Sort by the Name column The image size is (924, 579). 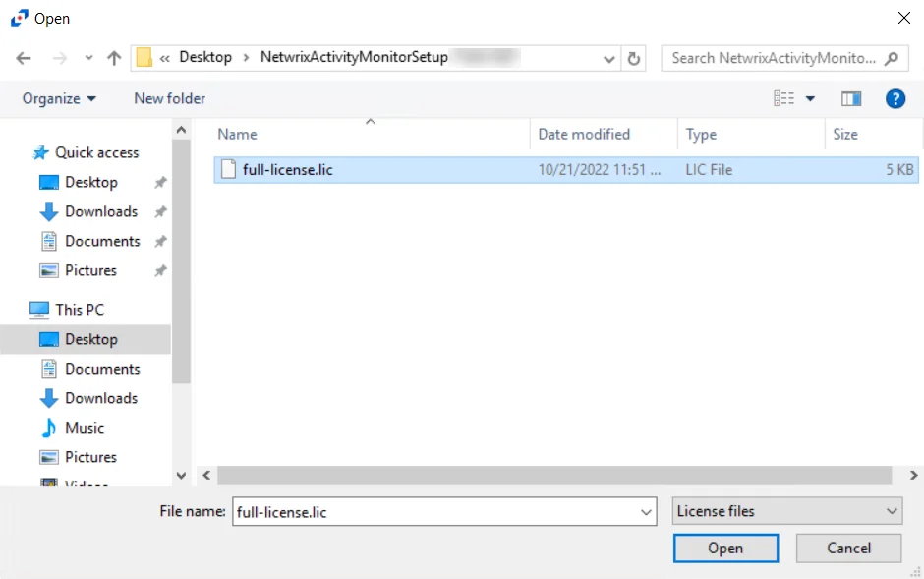[x=372, y=135]
